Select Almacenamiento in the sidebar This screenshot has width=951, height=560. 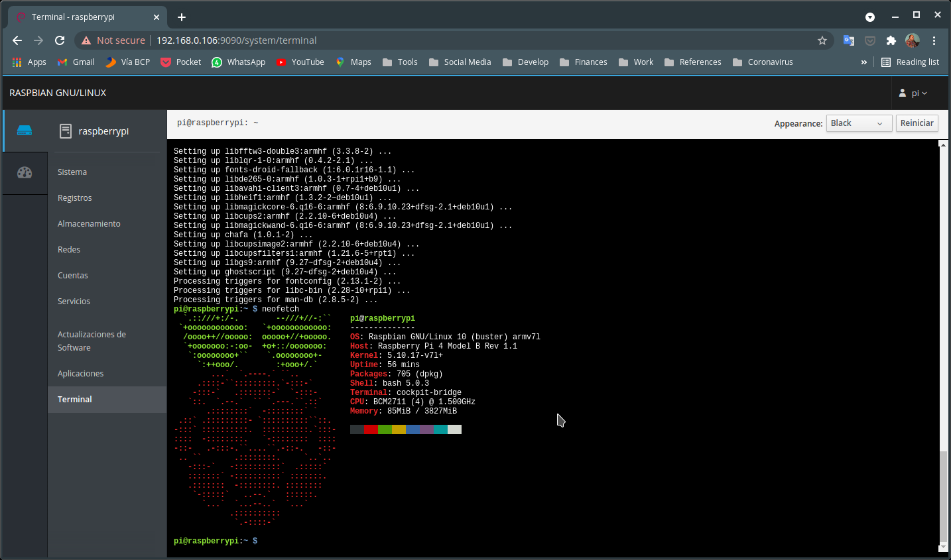point(89,224)
